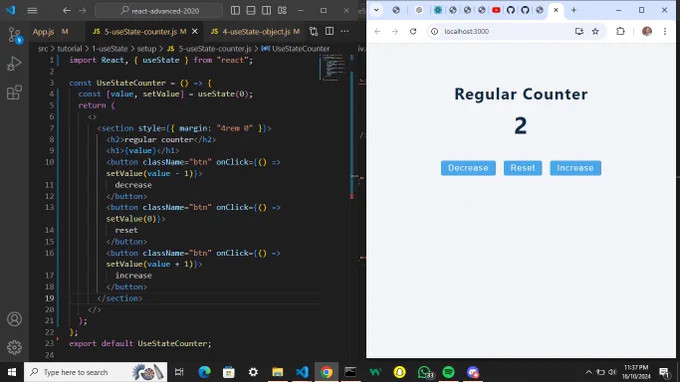Screen dimensions: 680x382
Task: Toggle bottom panel layout icon
Action: pyautogui.click(x=251, y=10)
